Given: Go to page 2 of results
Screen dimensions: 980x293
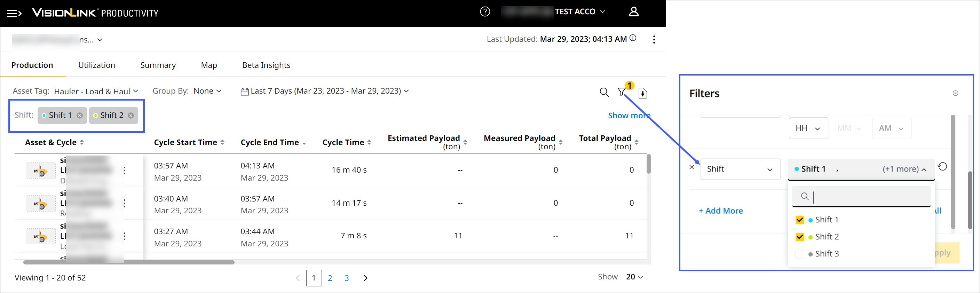Looking at the screenshot, I should 330,278.
